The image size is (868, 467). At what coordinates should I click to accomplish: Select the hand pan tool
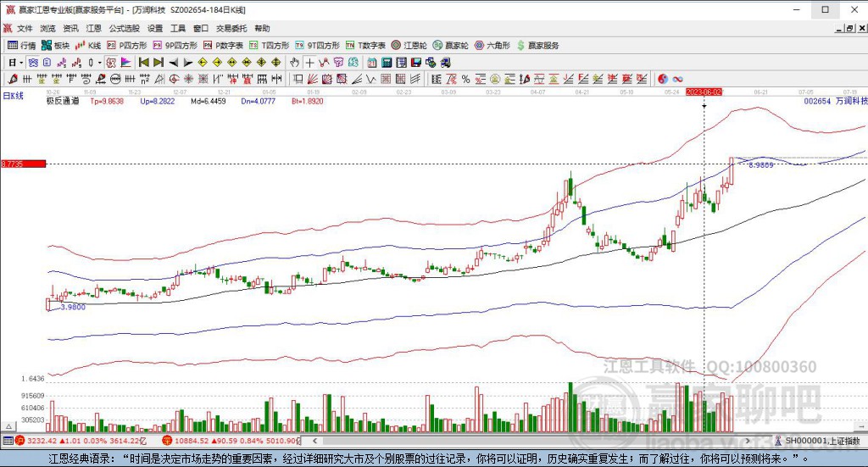click(294, 63)
